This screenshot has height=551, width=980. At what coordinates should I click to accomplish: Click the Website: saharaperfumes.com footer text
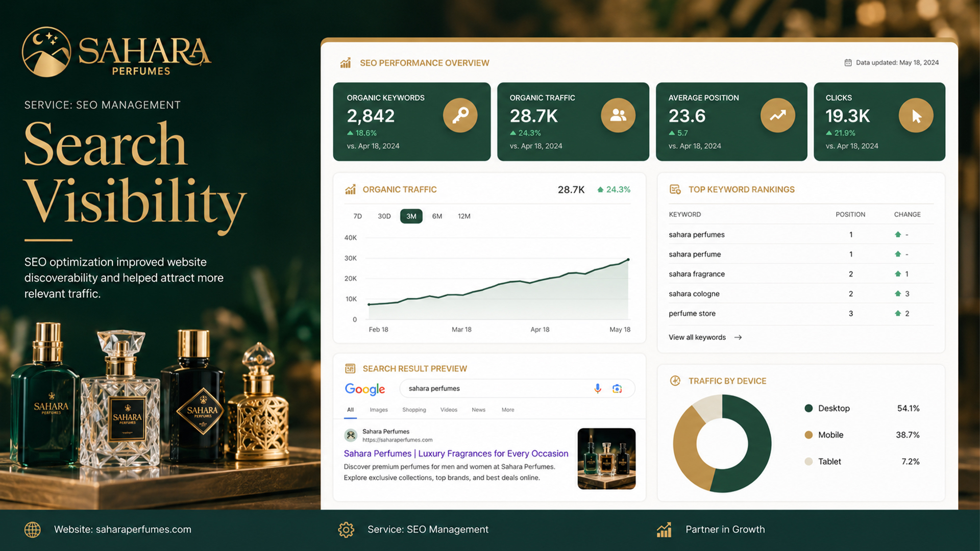122,530
